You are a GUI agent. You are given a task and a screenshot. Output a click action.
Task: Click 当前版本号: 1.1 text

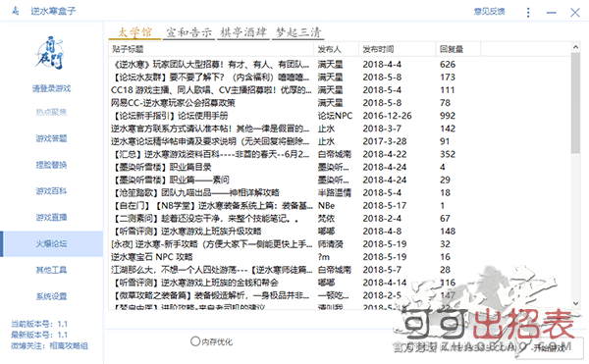[39, 324]
